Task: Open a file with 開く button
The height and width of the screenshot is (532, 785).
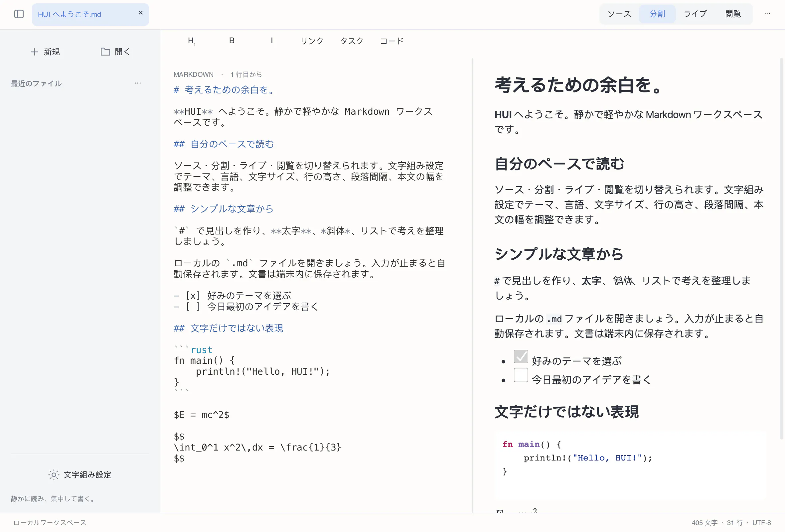Action: click(115, 52)
